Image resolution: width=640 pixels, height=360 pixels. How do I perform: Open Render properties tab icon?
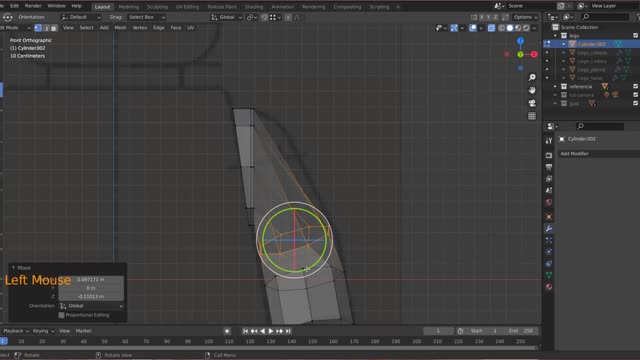tap(549, 155)
